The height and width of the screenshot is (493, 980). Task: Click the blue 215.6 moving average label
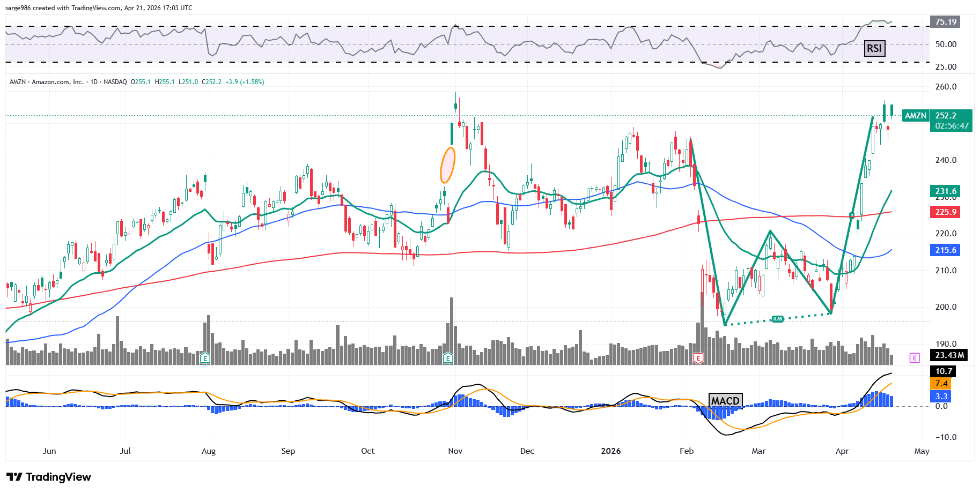coord(946,250)
